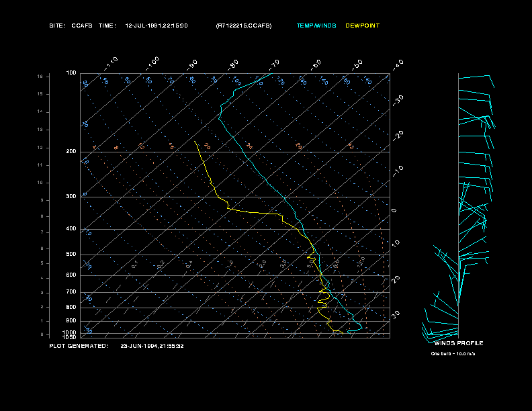
Task: Click the -110 temperature axis label
Action: tap(111, 64)
